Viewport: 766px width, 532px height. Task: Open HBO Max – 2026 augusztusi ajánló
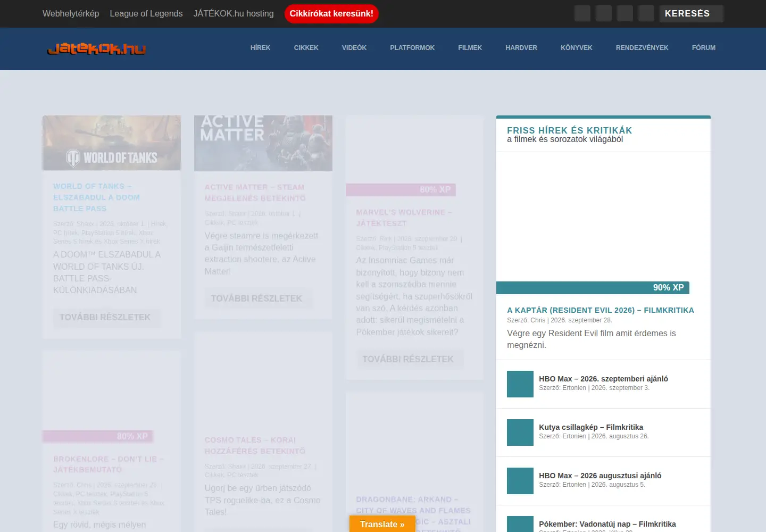[x=600, y=476]
